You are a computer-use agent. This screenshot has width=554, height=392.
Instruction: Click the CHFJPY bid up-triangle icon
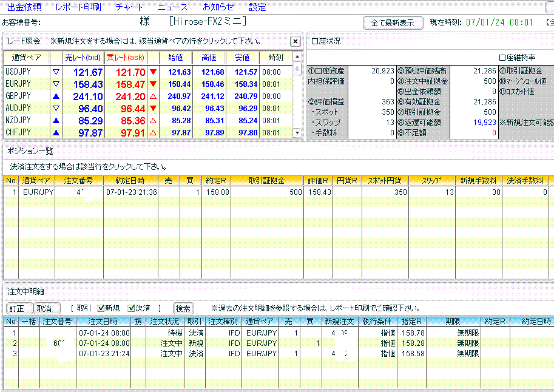(x=56, y=133)
